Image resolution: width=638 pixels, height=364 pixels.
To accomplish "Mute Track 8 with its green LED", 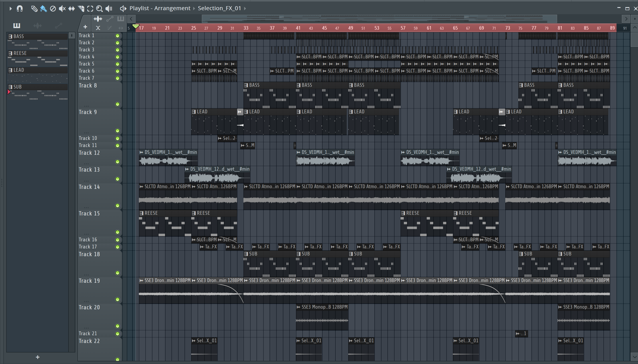I will [117, 104].
